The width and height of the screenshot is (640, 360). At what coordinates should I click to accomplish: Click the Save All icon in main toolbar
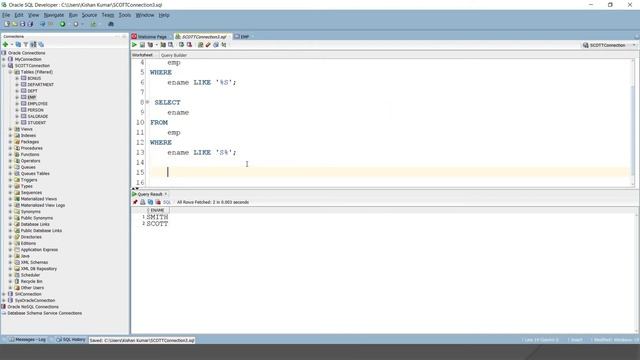[30, 24]
